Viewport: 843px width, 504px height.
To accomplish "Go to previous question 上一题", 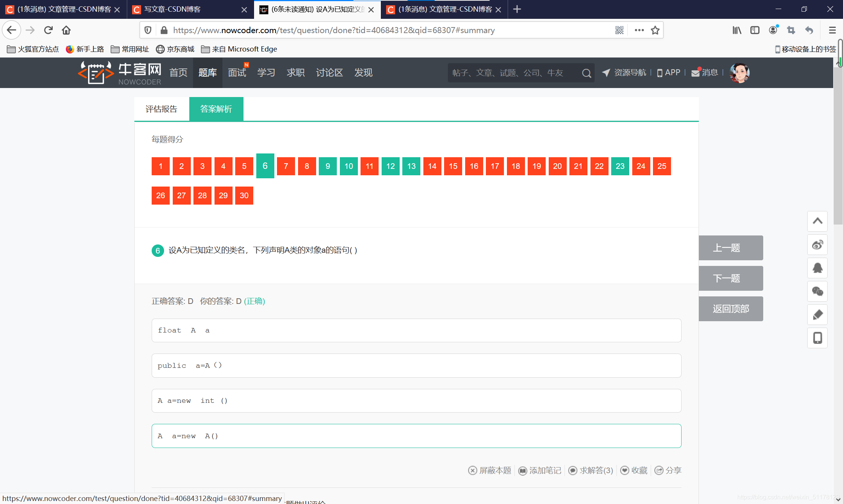I will tap(731, 248).
